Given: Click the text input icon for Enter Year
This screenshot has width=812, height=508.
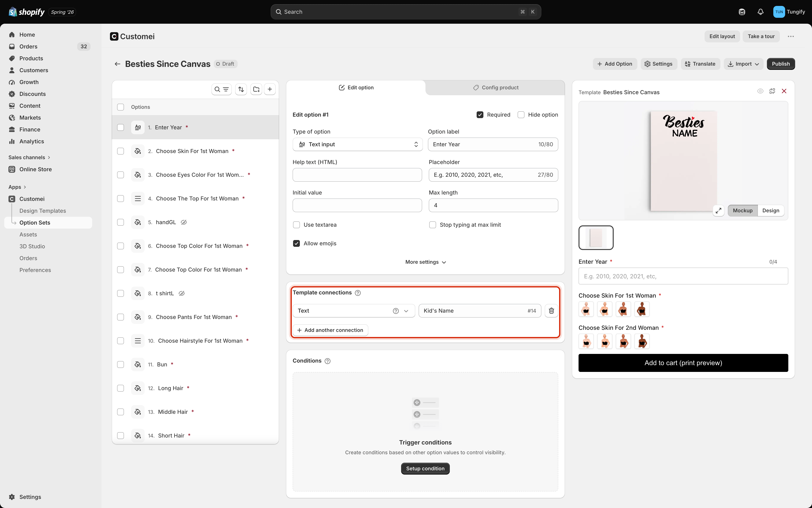Looking at the screenshot, I should pos(138,127).
